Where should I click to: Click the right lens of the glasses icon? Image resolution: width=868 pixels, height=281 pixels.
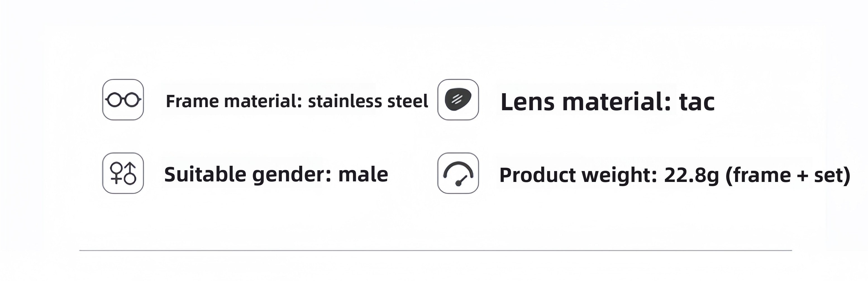click(x=132, y=100)
